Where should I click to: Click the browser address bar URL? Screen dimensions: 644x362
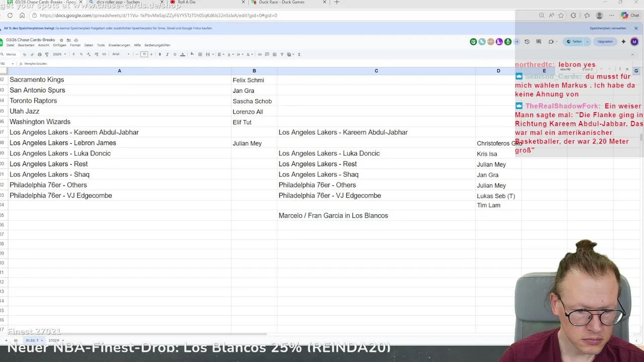pyautogui.click(x=158, y=15)
